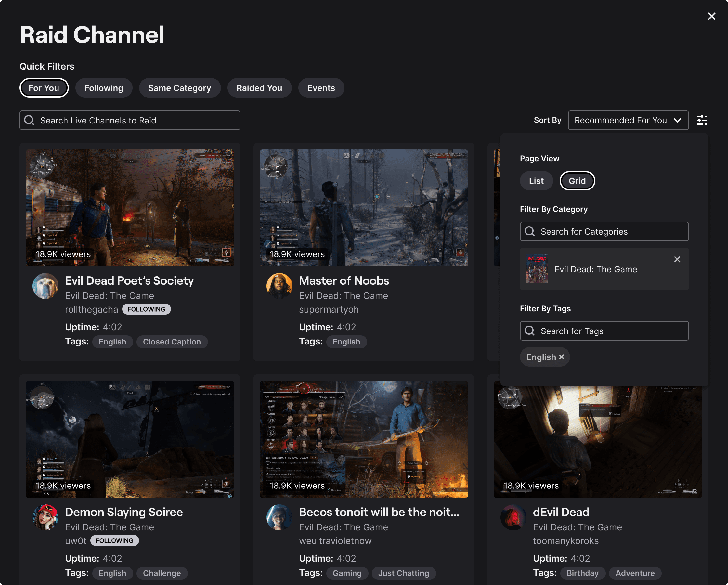Screen dimensions: 728x585
Task: Click the Evil Dead game box art icon
Action: point(537,269)
